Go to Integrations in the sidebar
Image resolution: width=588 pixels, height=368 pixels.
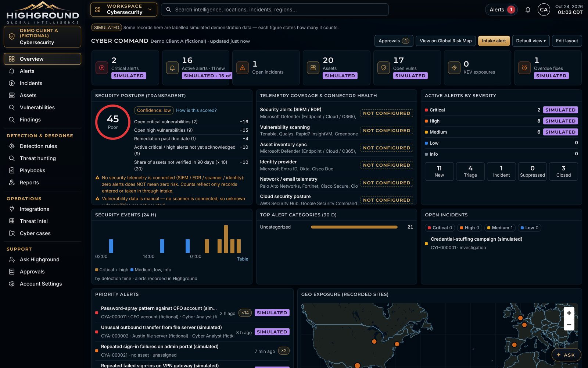click(x=42, y=209)
